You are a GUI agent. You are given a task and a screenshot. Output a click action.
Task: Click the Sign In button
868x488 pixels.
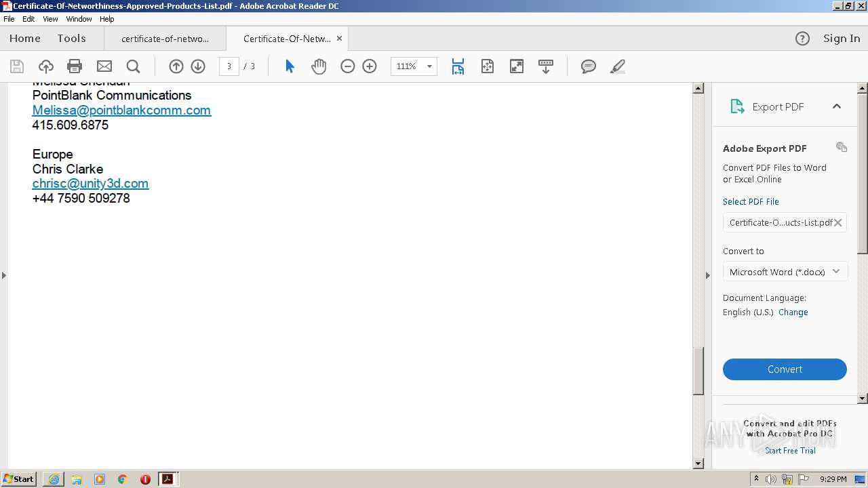tap(842, 39)
